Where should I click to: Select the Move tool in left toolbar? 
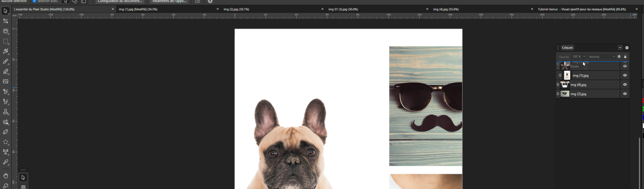pos(5,11)
